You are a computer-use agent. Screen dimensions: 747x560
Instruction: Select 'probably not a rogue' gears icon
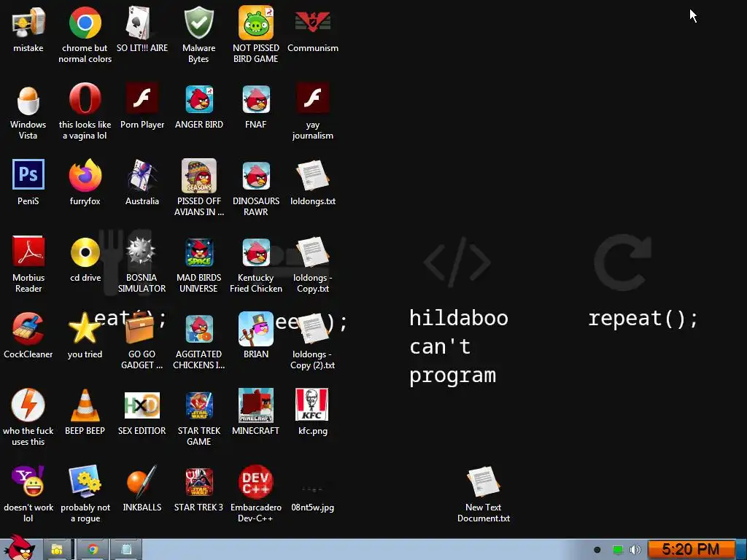[85, 481]
